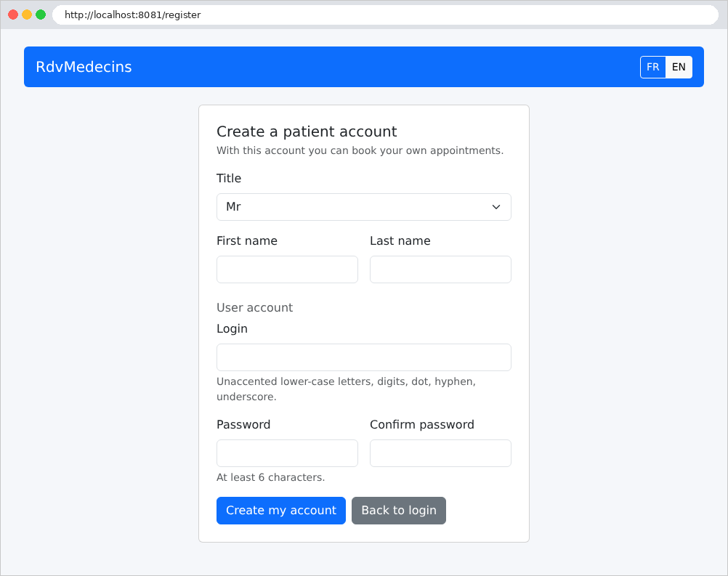
Task: Go back using Back to login button
Action: coord(398,511)
